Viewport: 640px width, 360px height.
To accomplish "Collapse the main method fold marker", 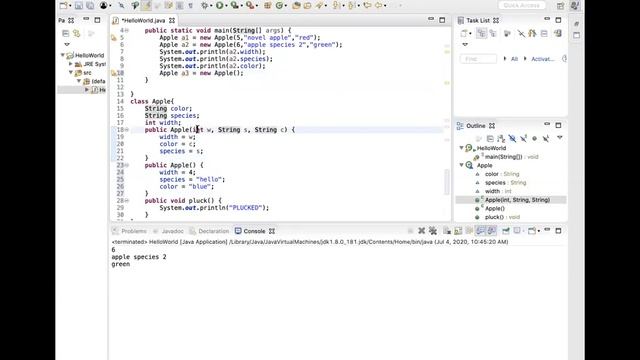I will point(127,31).
